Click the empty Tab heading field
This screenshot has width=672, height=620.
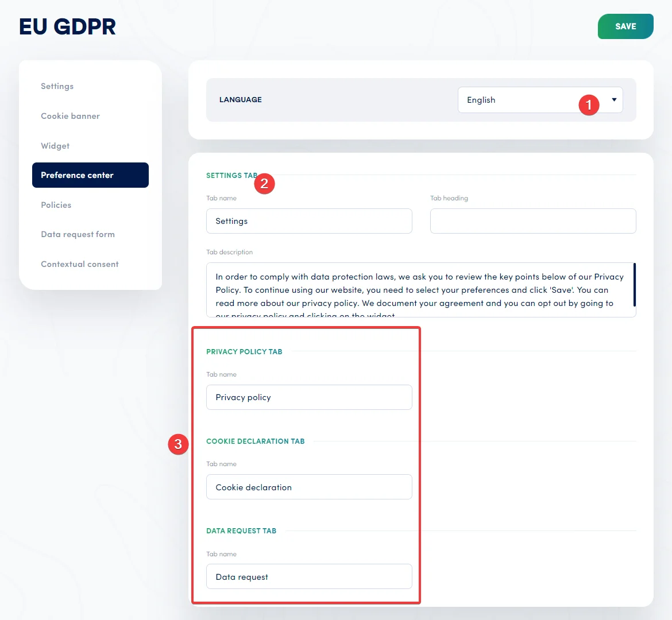(x=533, y=221)
